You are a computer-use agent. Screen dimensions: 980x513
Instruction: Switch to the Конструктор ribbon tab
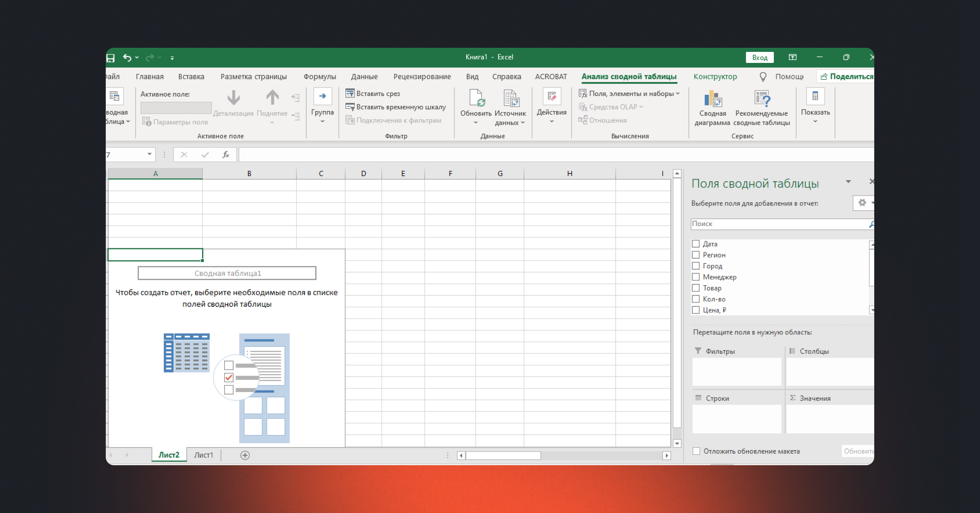click(715, 76)
